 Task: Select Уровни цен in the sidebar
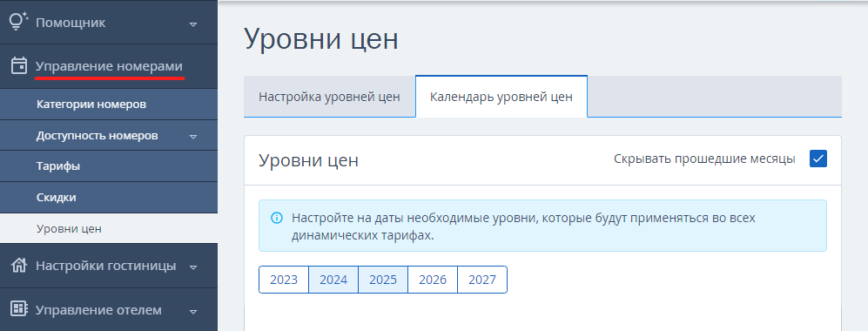tap(109, 228)
